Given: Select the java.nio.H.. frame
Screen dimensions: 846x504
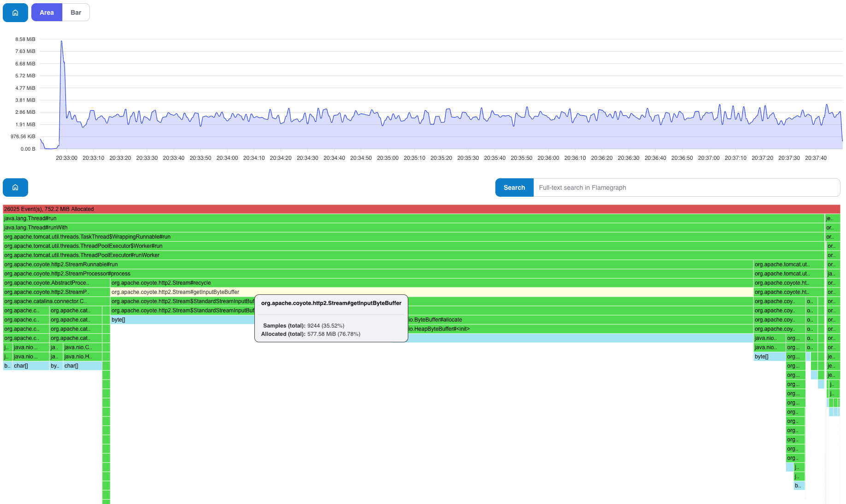Looking at the screenshot, I should pyautogui.click(x=82, y=357).
